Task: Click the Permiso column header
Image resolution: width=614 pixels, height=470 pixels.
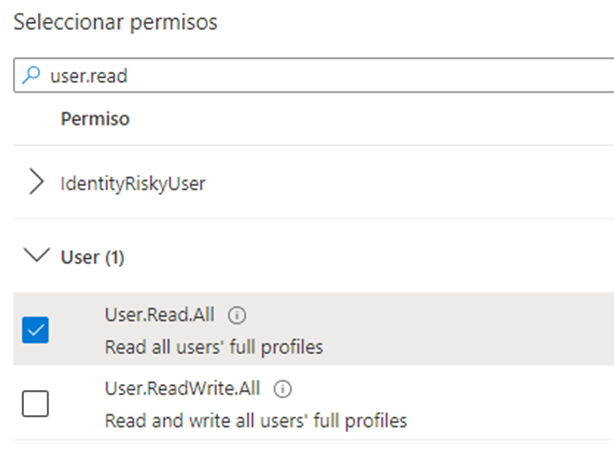Action: click(x=95, y=119)
